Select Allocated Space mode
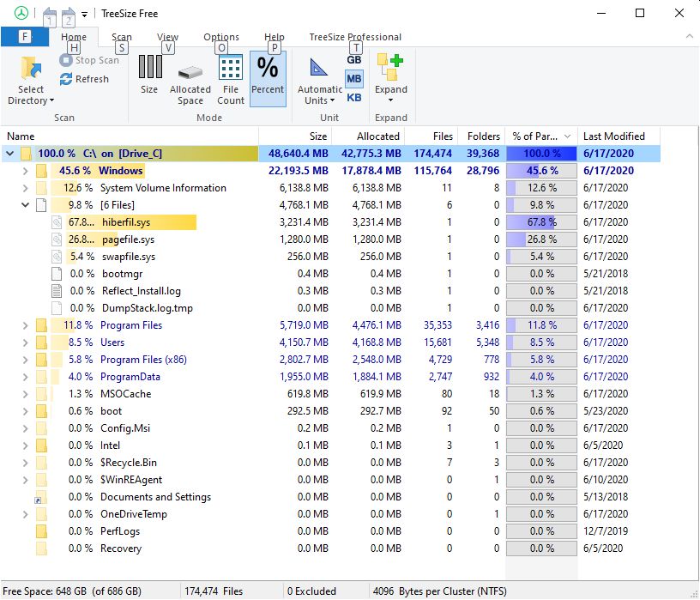The width and height of the screenshot is (700, 600). 190,72
